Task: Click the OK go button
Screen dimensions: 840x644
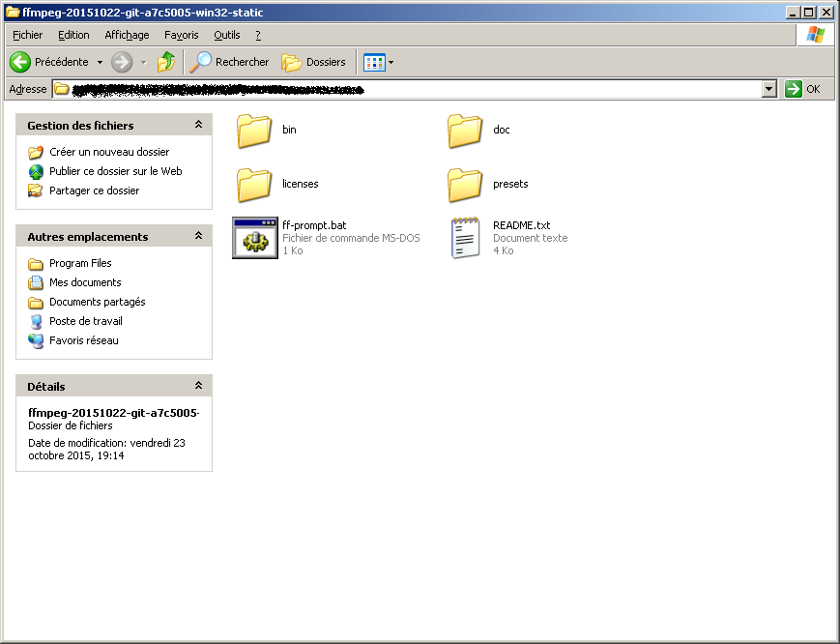Action: click(803, 89)
